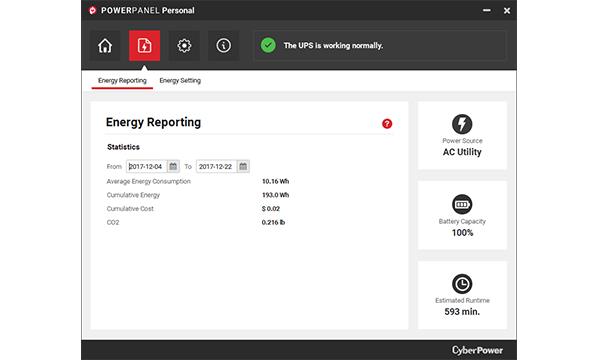Minimize the PowerPanel window
Image resolution: width=600 pixels, height=360 pixels.
(486, 10)
